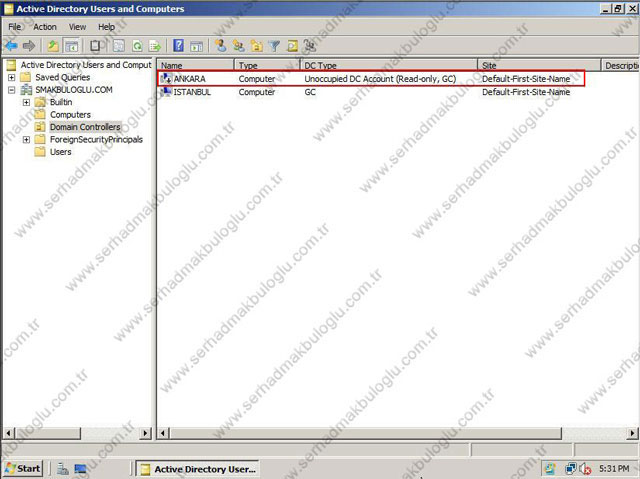Image resolution: width=640 pixels, height=479 pixels.
Task: Open Properties toolbar icon
Action: pyautogui.click(x=118, y=46)
